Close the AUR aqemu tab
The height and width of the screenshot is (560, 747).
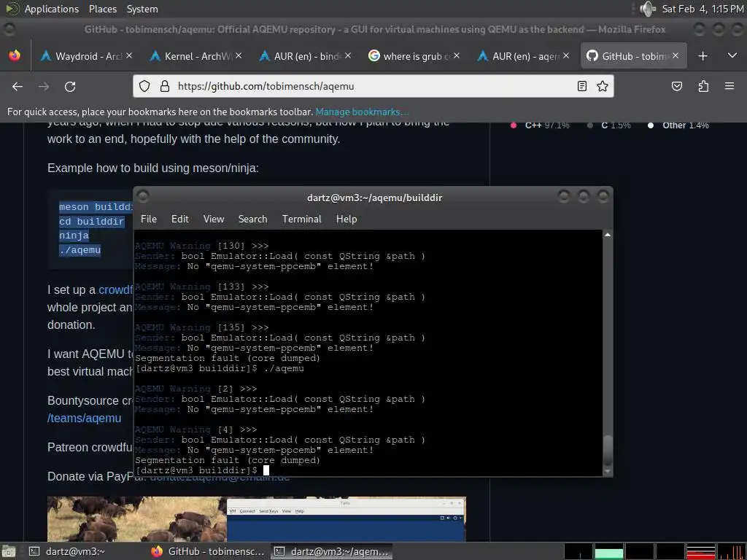point(566,55)
